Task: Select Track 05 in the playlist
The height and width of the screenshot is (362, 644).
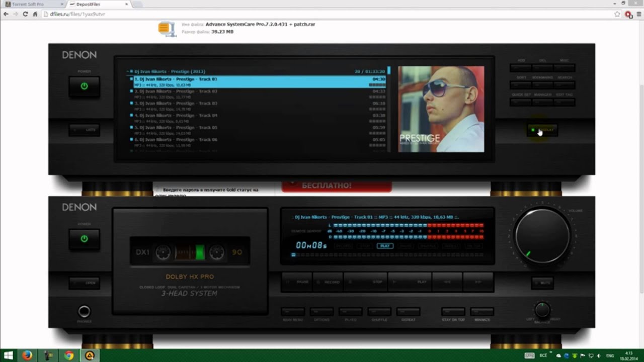Action: tap(258, 130)
